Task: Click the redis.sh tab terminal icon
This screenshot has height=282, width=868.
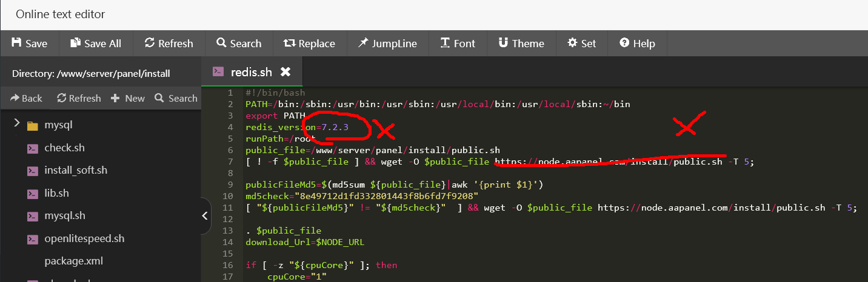Action: 218,71
